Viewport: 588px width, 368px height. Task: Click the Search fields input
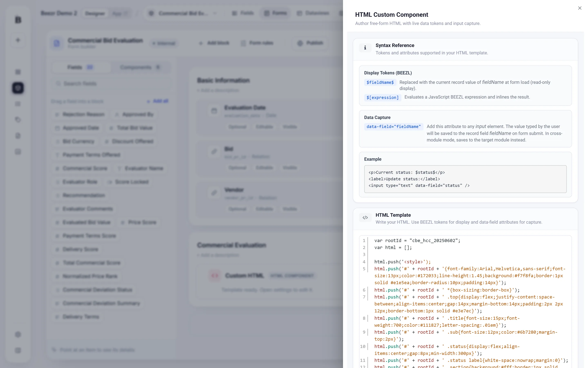111,83
